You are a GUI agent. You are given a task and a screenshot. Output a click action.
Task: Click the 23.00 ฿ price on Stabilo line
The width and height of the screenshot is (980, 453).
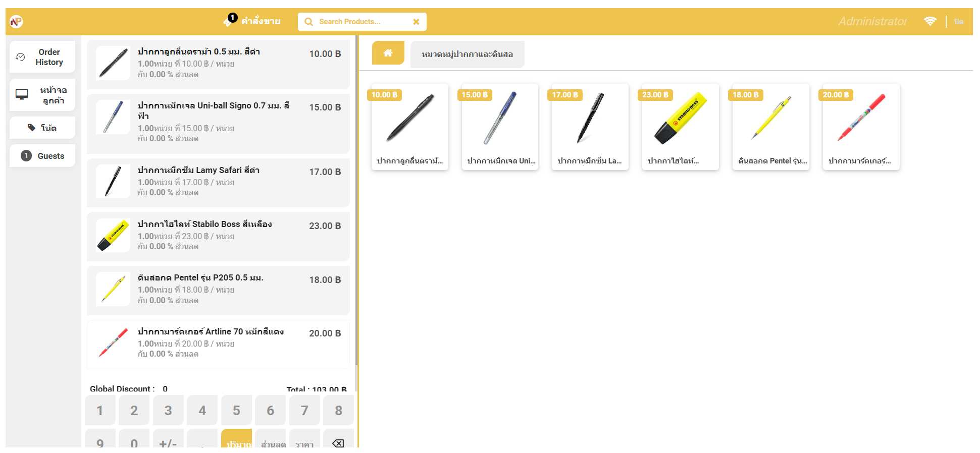pyautogui.click(x=325, y=226)
